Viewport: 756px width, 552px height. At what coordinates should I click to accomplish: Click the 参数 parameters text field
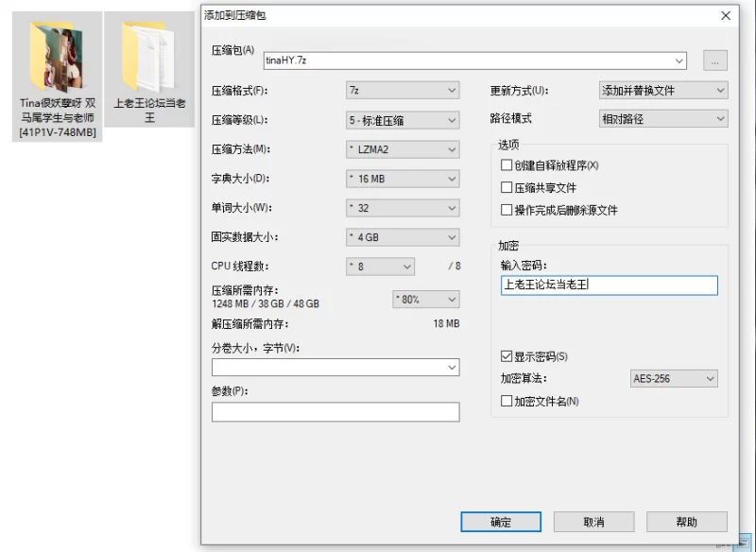coord(335,411)
